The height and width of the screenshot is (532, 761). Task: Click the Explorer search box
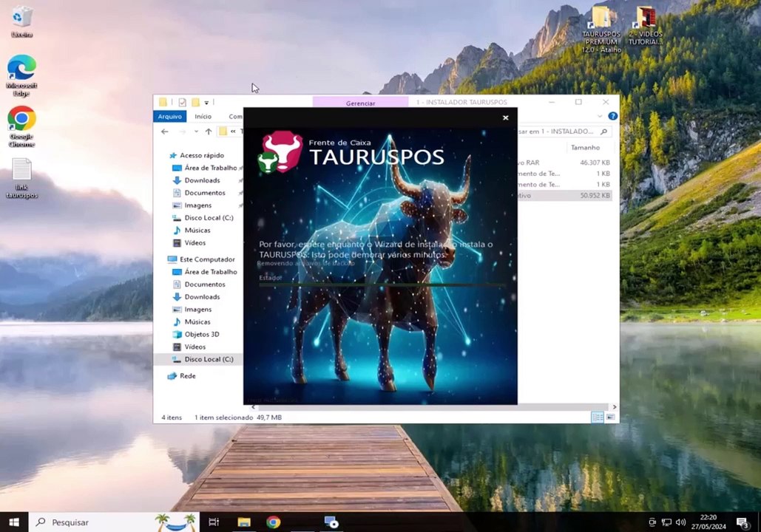click(x=562, y=132)
